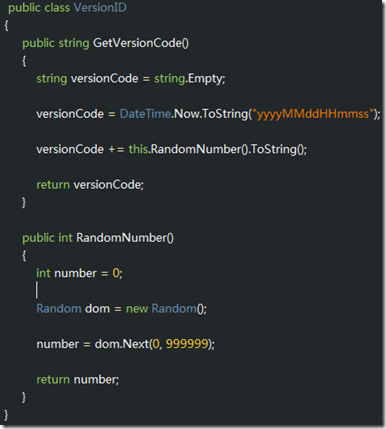Viewport: 386px width, 429px height.
Task: Click string.Empty in the versionCode declaration
Action: [190, 79]
